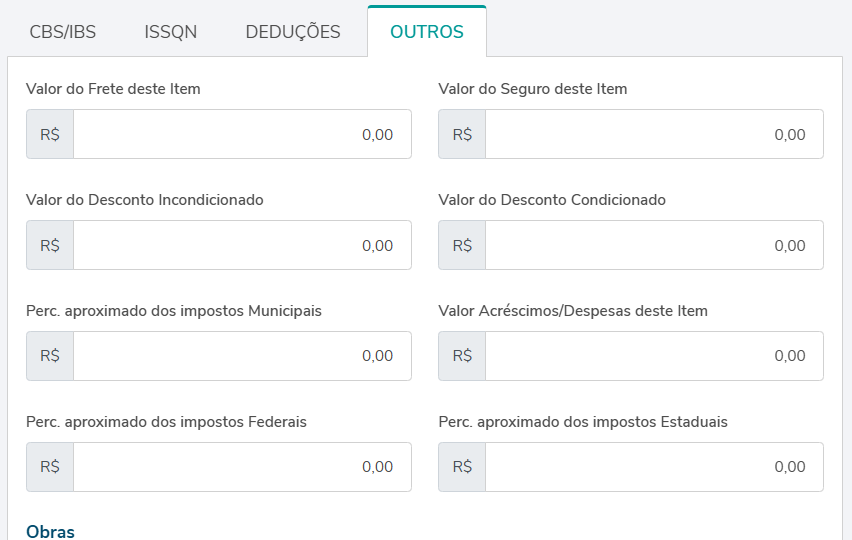Image resolution: width=852 pixels, height=540 pixels.
Task: Click the Valor do Seguro deste Item input
Action: click(654, 135)
